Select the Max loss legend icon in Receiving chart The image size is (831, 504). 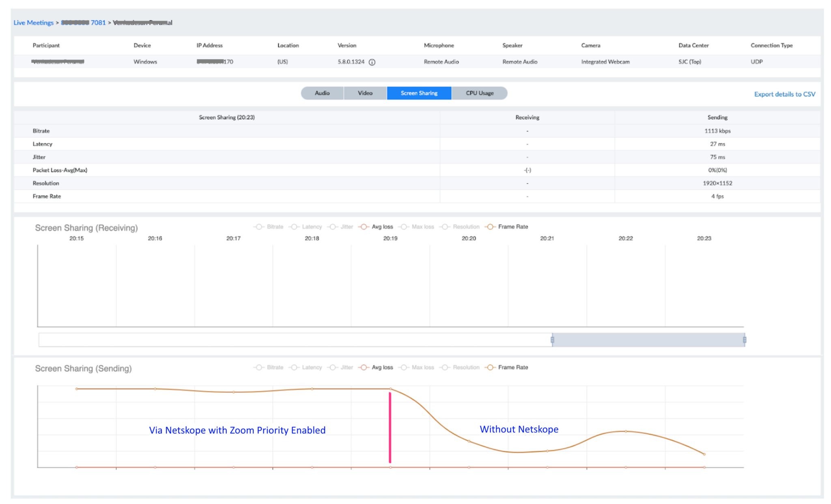coord(403,226)
